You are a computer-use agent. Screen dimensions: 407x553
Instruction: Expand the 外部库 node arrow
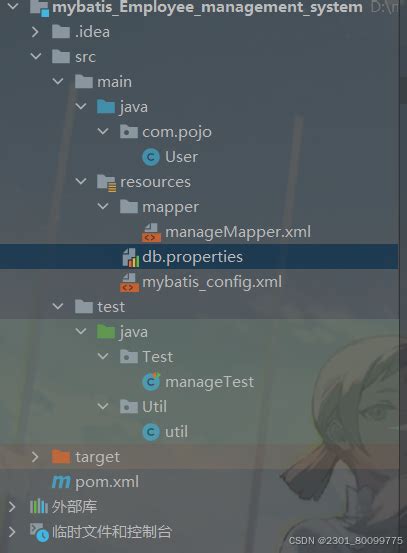(12, 507)
